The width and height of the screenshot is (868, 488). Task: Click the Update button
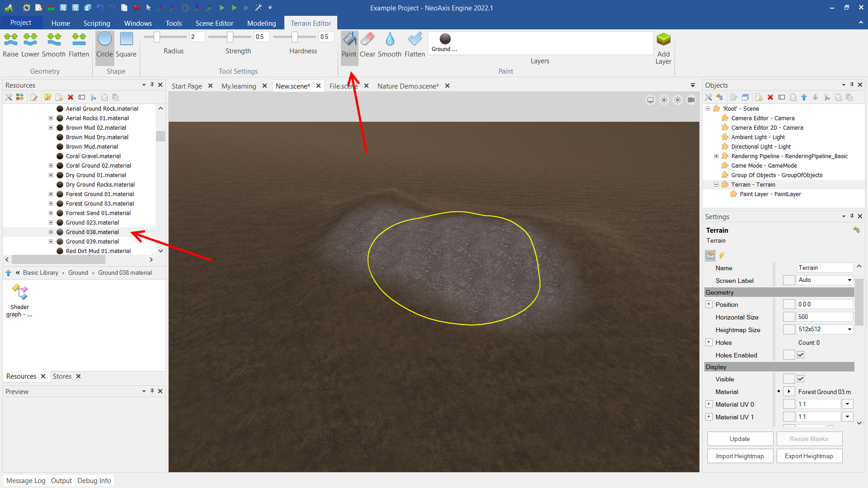[740, 439]
